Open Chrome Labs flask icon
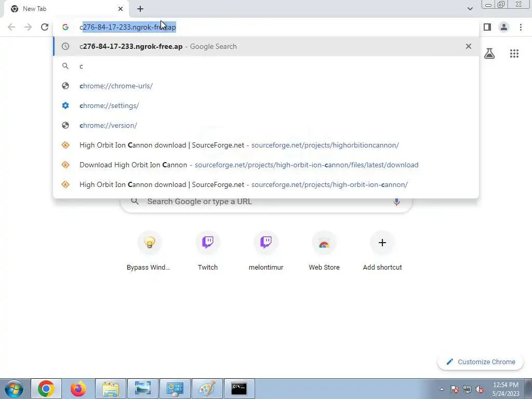This screenshot has width=532, height=399. coord(489,54)
